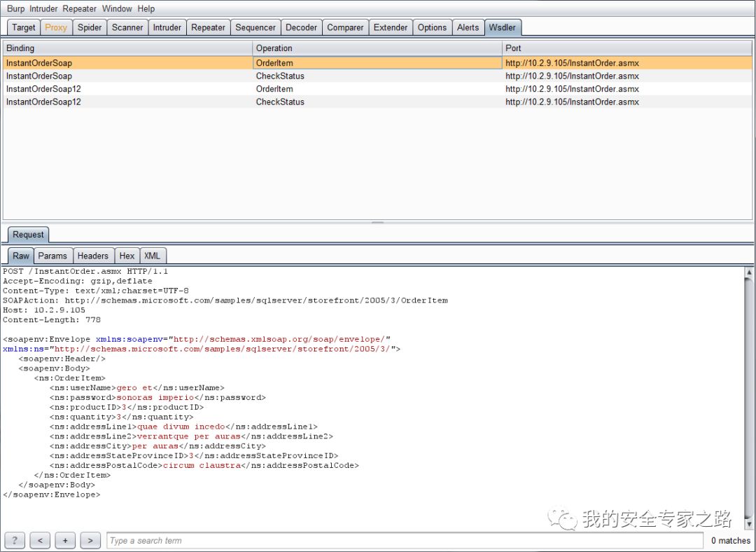
Task: Sort by the Binding column header
Action: pos(127,48)
